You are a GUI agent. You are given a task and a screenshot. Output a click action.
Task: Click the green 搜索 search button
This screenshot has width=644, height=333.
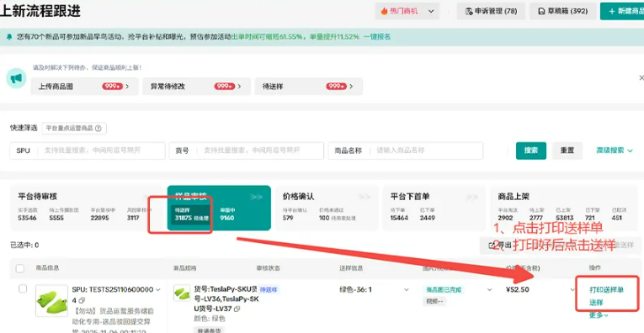click(x=531, y=151)
